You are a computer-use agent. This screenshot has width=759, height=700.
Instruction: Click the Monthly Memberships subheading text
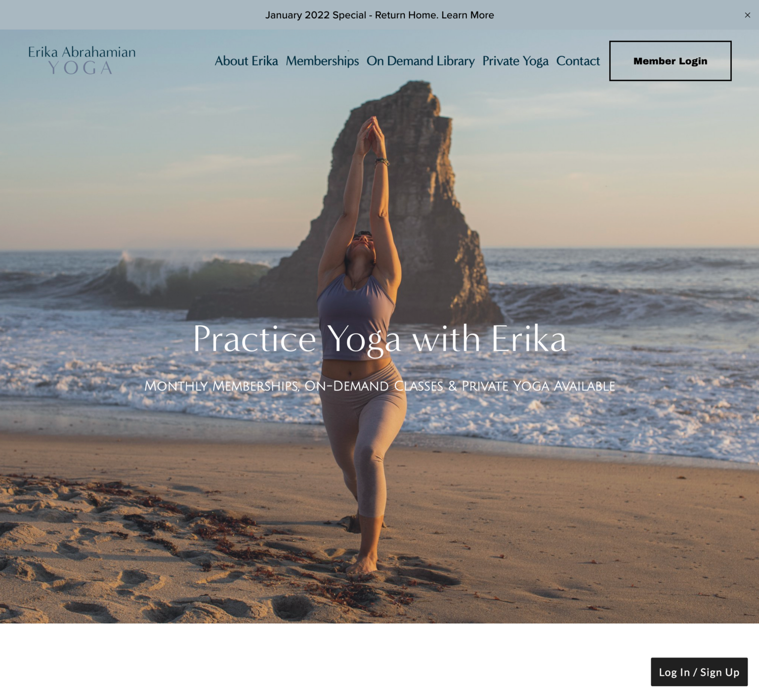tap(379, 386)
